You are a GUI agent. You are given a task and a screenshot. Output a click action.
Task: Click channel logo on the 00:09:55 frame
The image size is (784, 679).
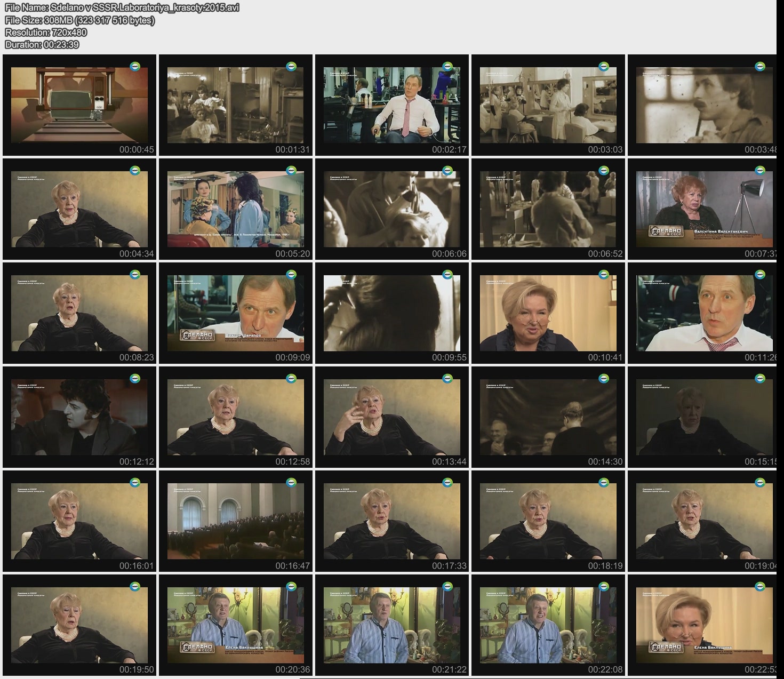447,275
